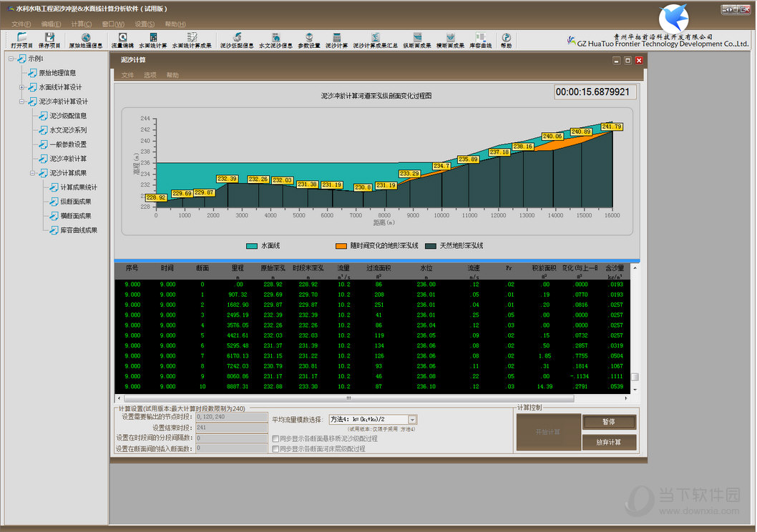Open 水面线计算成果 toolbar icon

coord(192,40)
